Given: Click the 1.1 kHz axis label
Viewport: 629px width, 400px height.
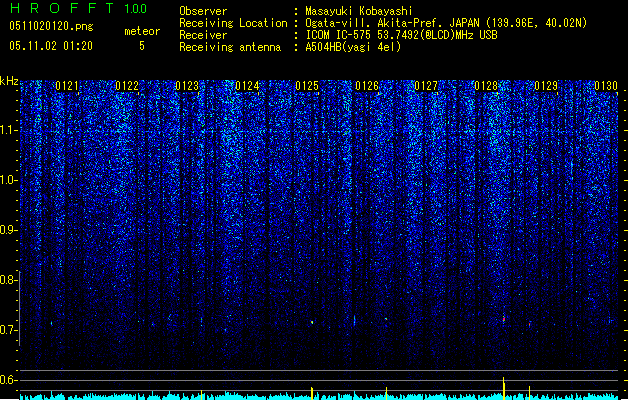Looking at the screenshot, I should pyautogui.click(x=9, y=130).
